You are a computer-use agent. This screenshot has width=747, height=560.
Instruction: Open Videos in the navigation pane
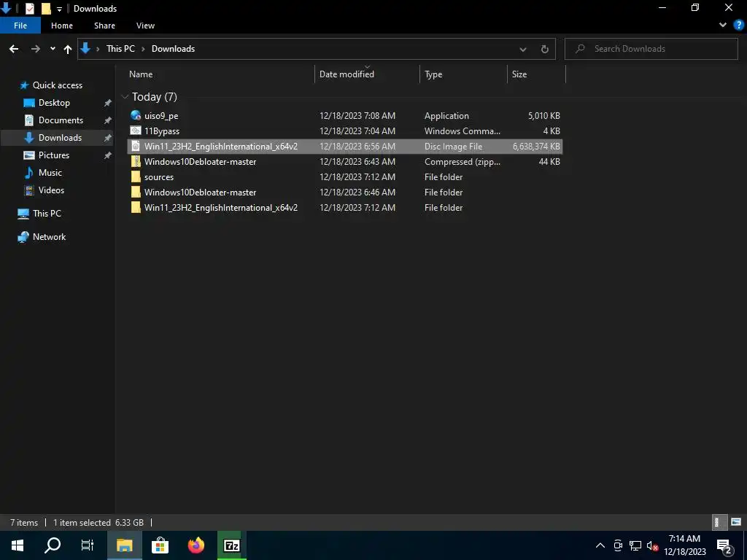[51, 190]
